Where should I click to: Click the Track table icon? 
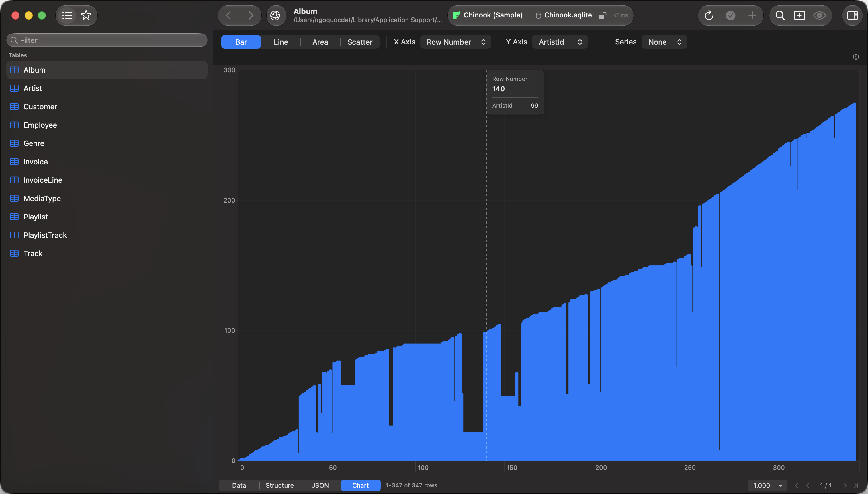click(x=14, y=253)
